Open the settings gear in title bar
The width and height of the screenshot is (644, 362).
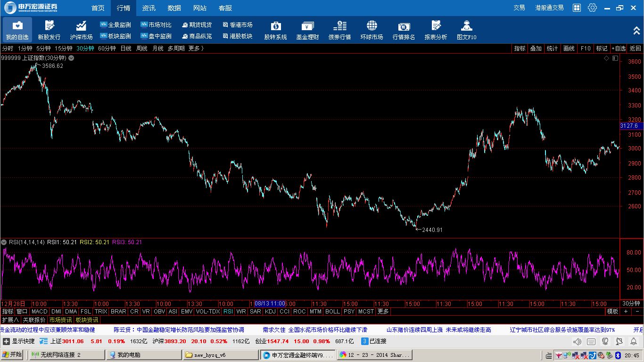(x=592, y=8)
